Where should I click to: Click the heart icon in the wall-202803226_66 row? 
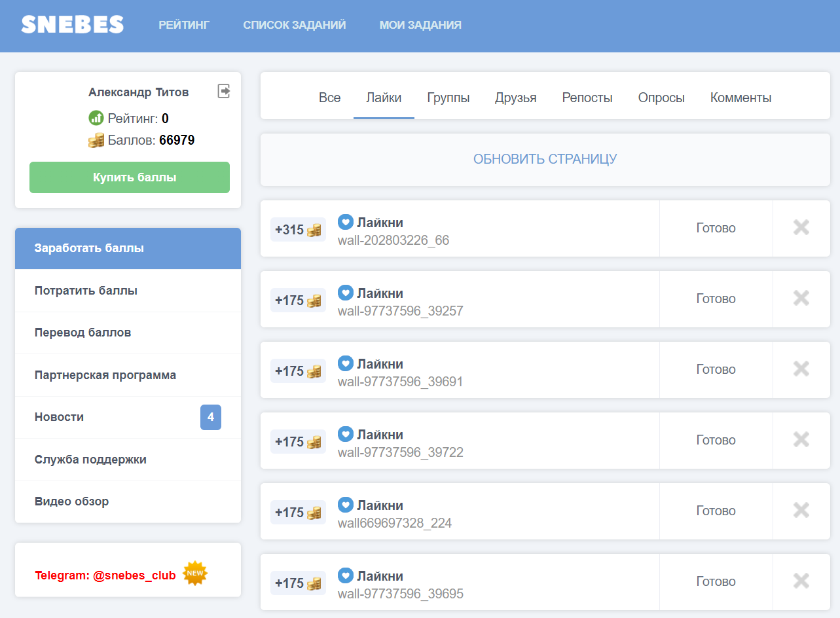click(346, 222)
